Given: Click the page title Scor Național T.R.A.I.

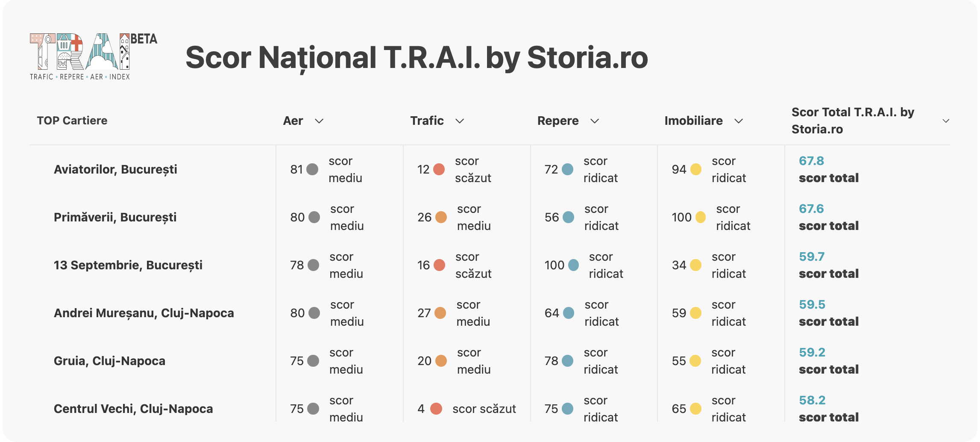Looking at the screenshot, I should [417, 57].
